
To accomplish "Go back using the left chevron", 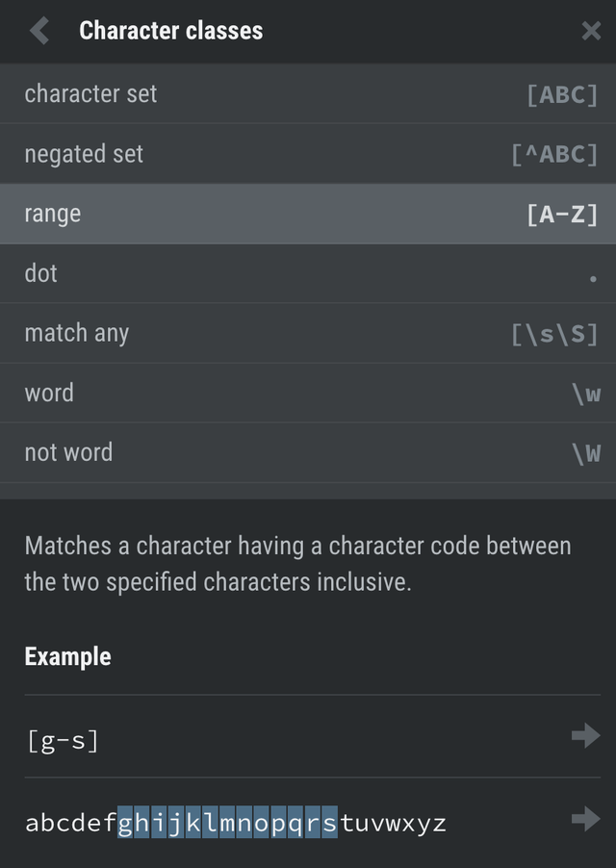I will point(39,31).
